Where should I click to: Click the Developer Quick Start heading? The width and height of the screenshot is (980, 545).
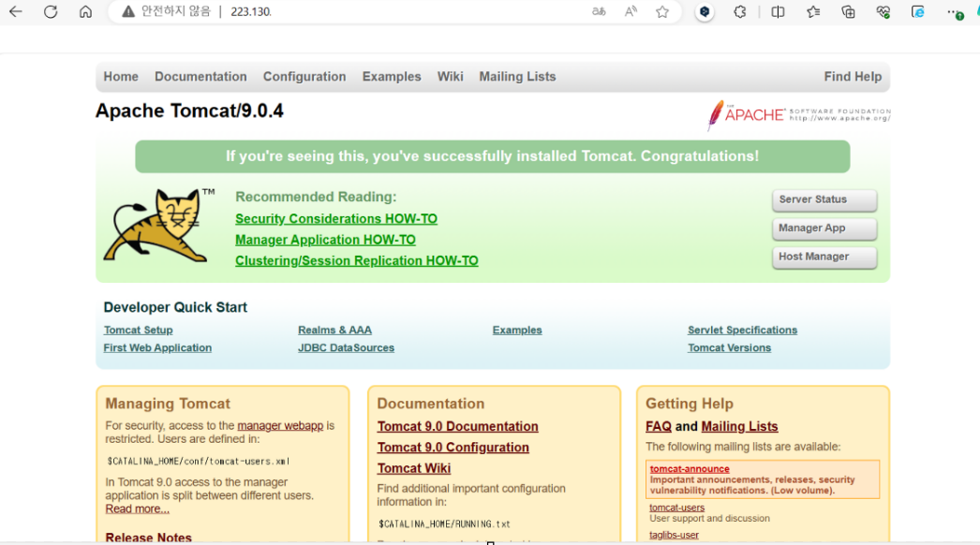[x=175, y=307]
